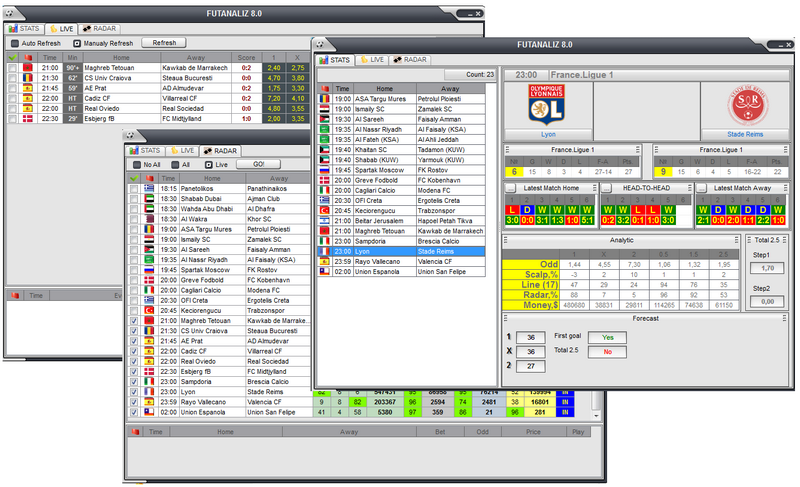Click the soccer ball icon in RADAR window title bar
800x487 pixels.
coord(130,135)
